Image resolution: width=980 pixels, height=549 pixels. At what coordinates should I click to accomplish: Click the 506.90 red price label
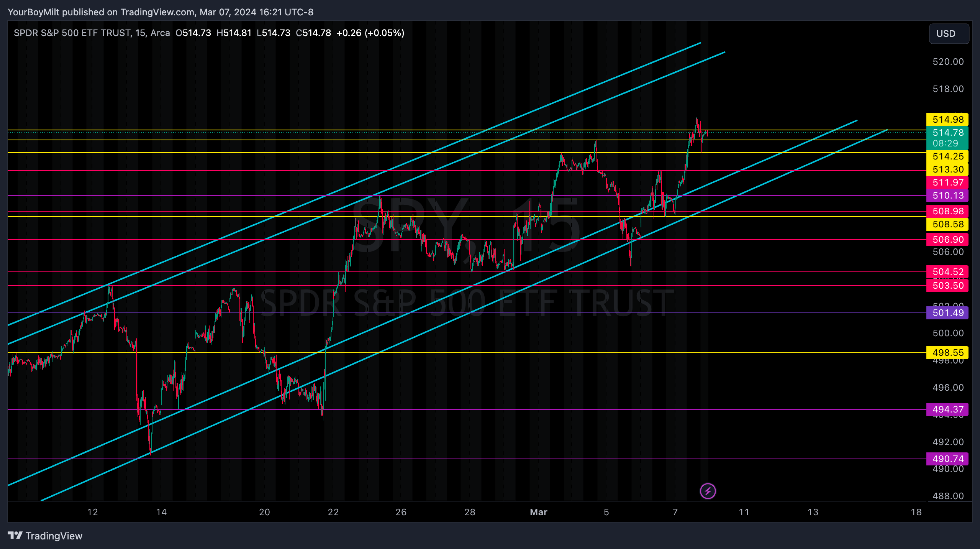pyautogui.click(x=947, y=240)
